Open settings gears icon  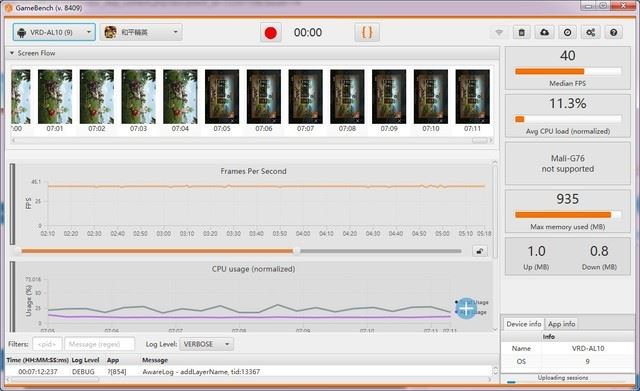(x=590, y=33)
